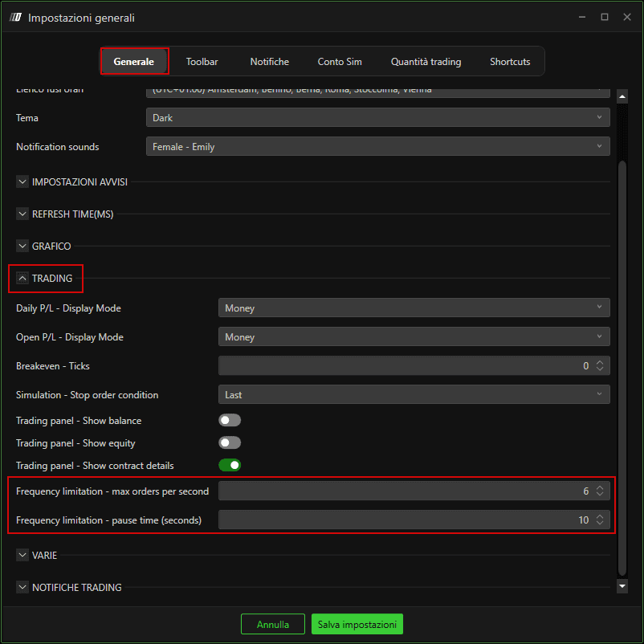This screenshot has height=644, width=644.
Task: Collapse the TRADING section
Action: (22, 278)
